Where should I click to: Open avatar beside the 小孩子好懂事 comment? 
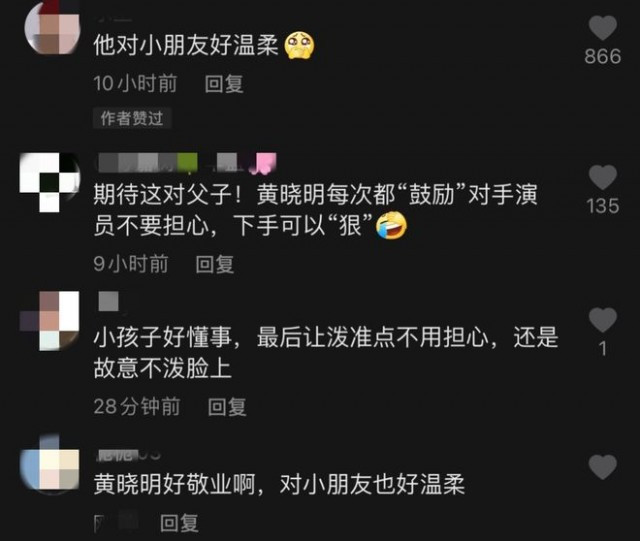(x=49, y=321)
